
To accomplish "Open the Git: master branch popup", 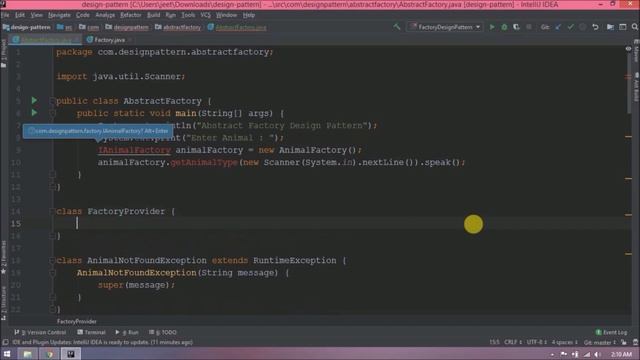I will pyautogui.click(x=600, y=342).
